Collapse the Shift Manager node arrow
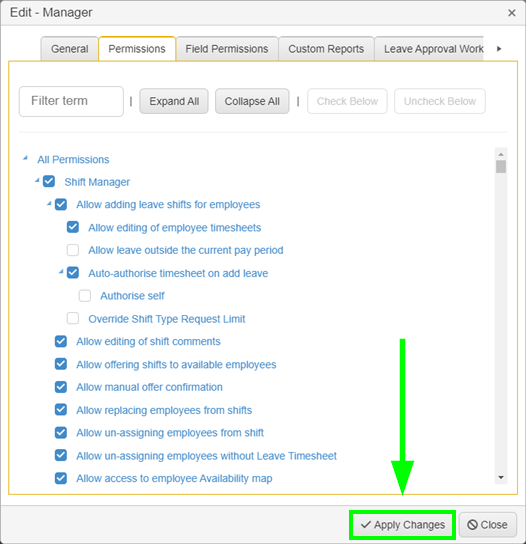 [37, 180]
